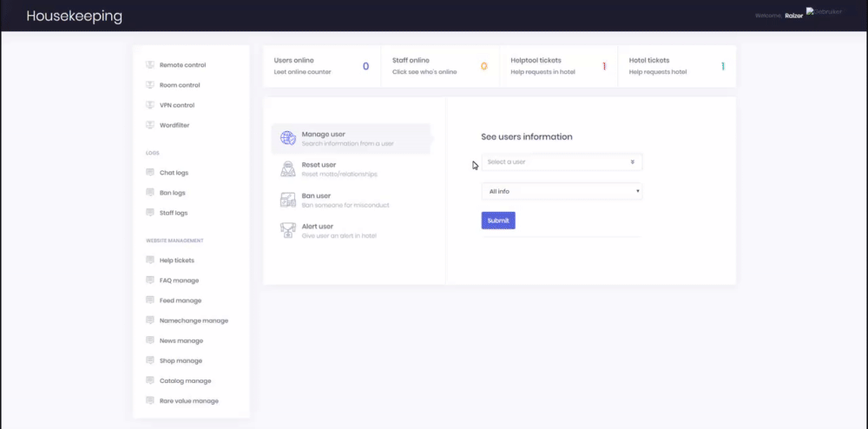Screen dimensions: 868x429
Task: Open Room control menu item
Action: pos(180,85)
